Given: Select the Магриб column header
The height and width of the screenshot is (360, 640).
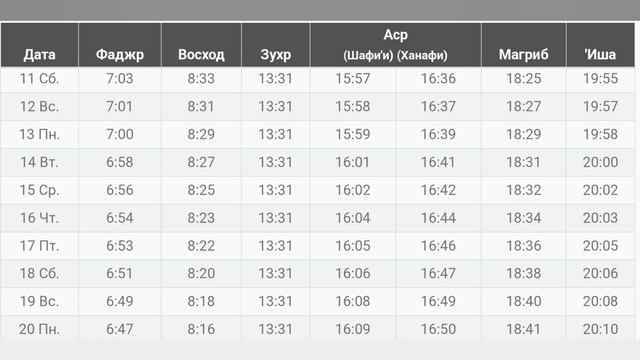Looking at the screenshot, I should 524,54.
